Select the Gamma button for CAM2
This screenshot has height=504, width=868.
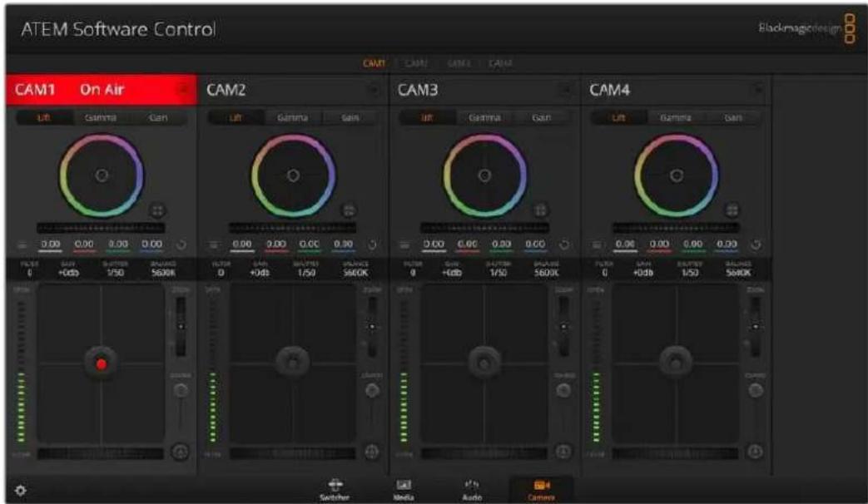tap(292, 117)
